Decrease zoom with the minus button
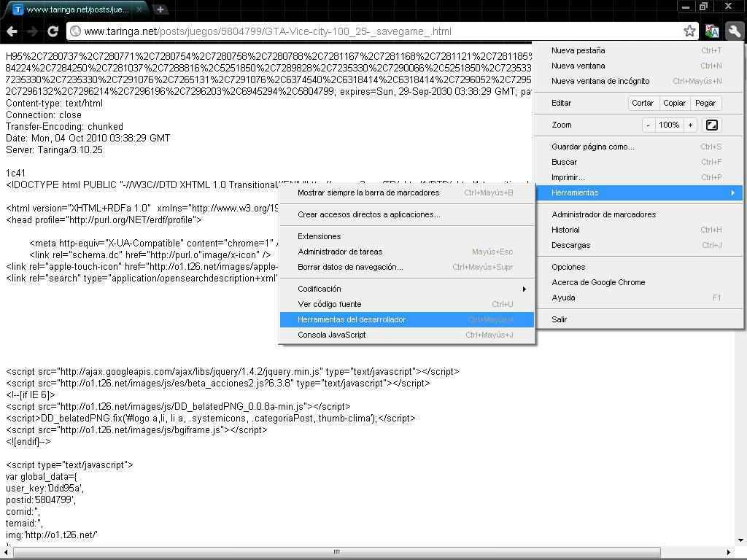747x560 pixels. [x=648, y=125]
